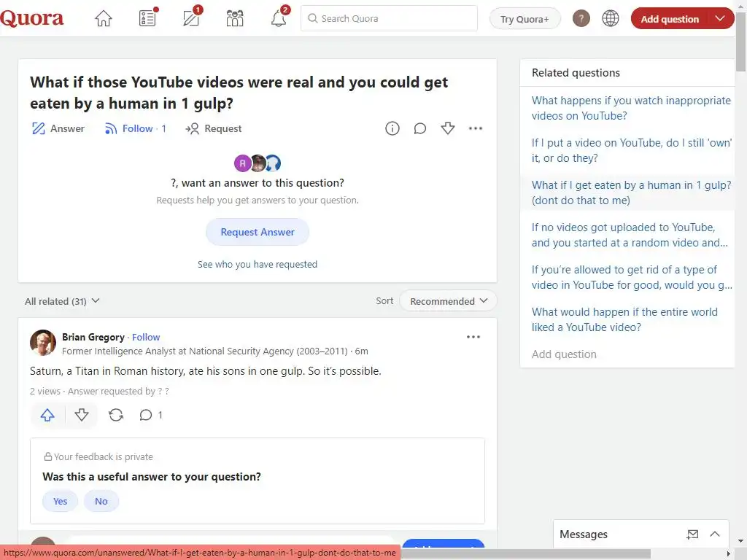747x560 pixels.
Task: Click the question info icon
Action: [x=392, y=128]
